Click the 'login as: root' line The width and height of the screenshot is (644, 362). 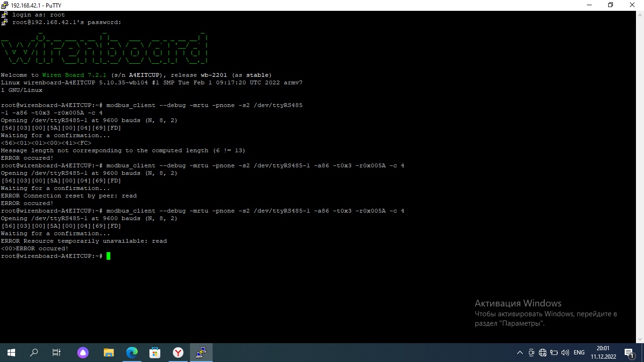coord(39,15)
